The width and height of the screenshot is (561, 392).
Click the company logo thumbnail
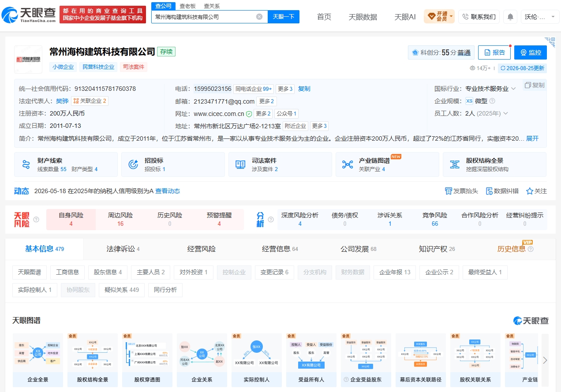pos(28,59)
